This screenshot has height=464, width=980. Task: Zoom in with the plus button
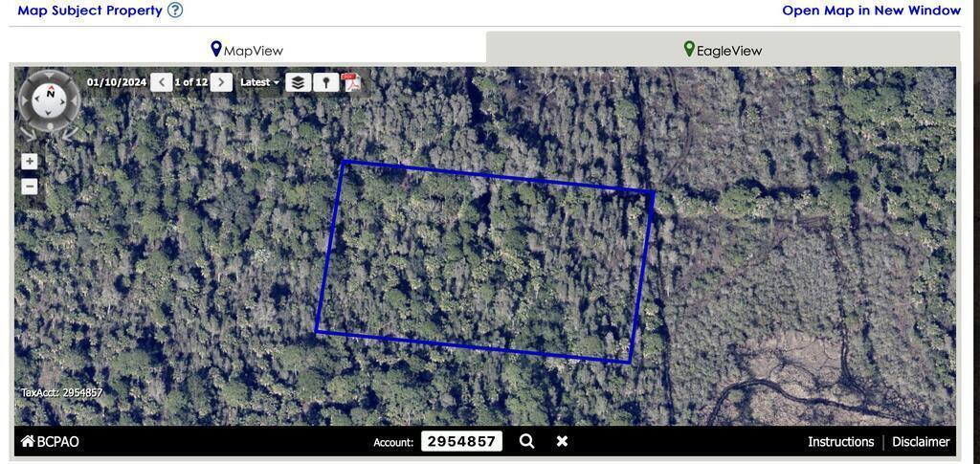[x=30, y=162]
